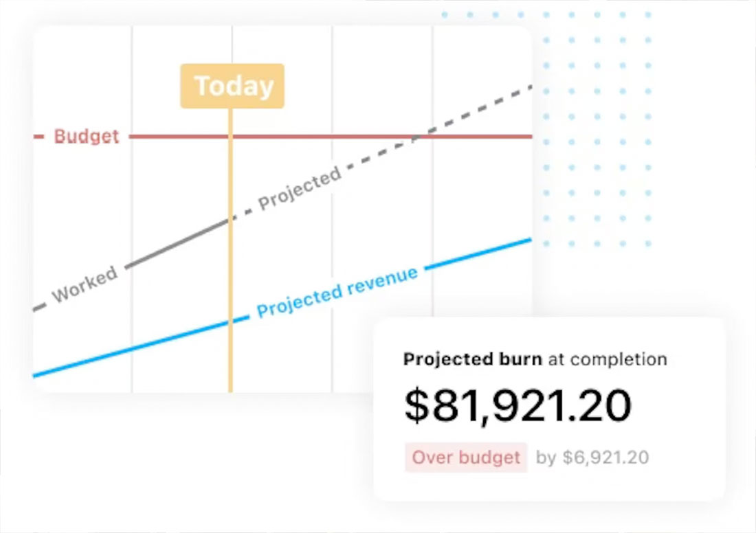Image resolution: width=756 pixels, height=533 pixels.
Task: Click the Worked line label
Action: (x=85, y=284)
